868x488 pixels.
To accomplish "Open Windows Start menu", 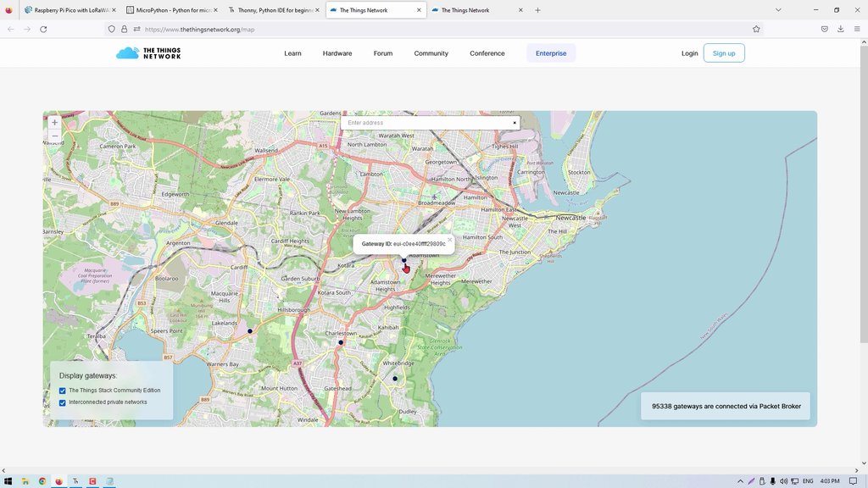I will tap(8, 481).
